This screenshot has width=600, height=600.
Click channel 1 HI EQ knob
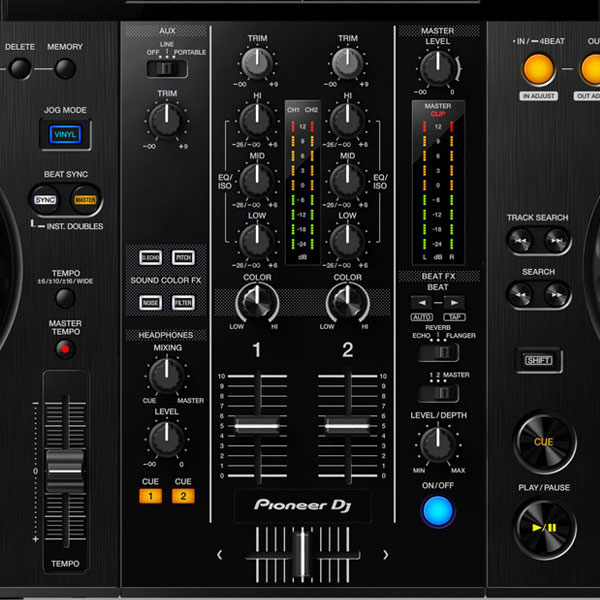pos(257,120)
